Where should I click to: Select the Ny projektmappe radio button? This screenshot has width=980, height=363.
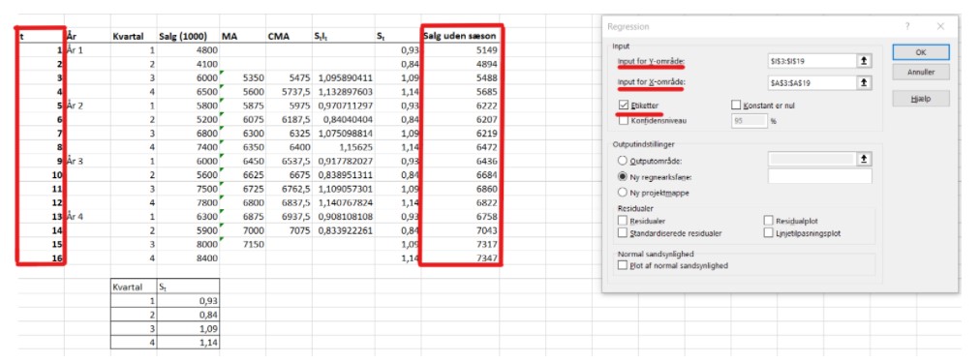[x=623, y=193]
